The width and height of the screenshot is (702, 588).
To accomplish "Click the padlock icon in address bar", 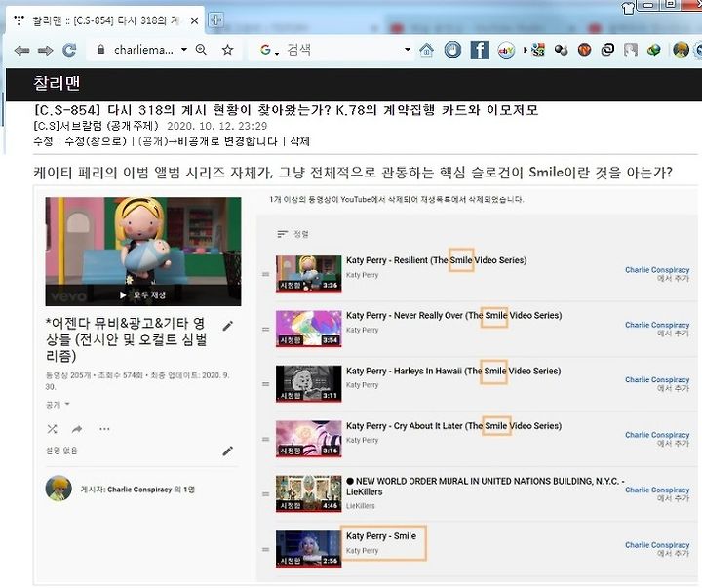I will pyautogui.click(x=100, y=50).
